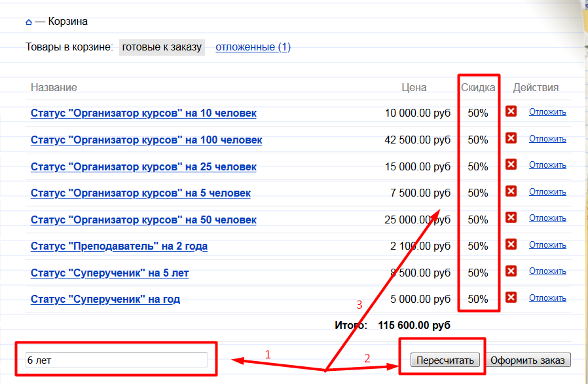Remove "Организатор курсов" на 10 человек item
Viewport: 588px width, 384px height.
[x=511, y=111]
